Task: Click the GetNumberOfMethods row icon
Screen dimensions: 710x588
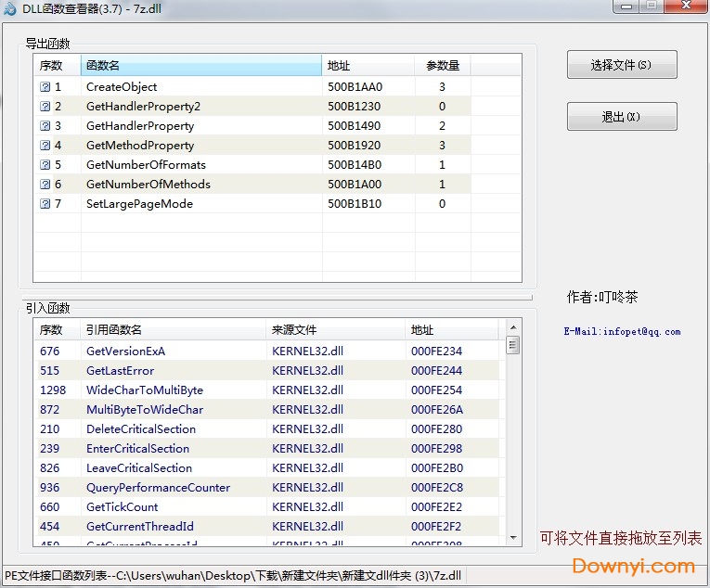Action: (45, 185)
